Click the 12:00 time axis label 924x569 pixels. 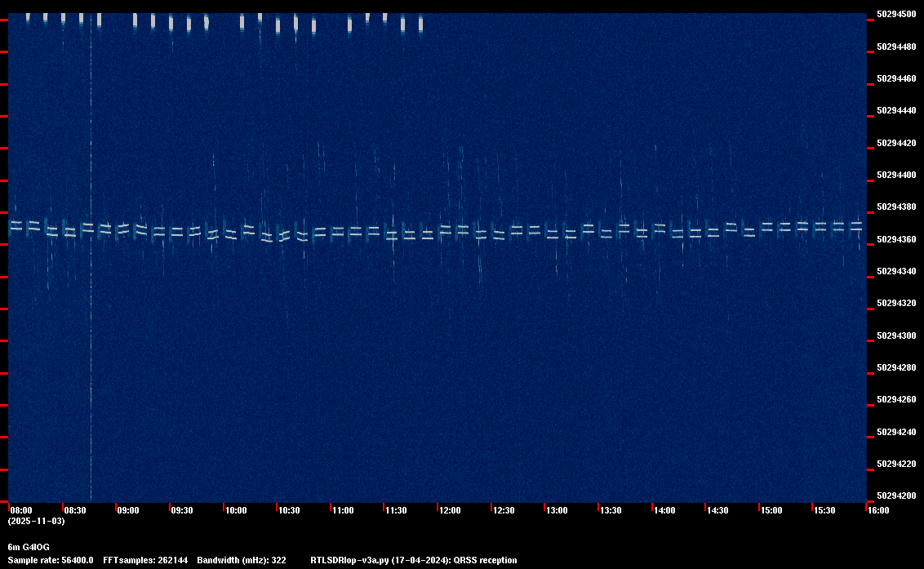coord(450,510)
